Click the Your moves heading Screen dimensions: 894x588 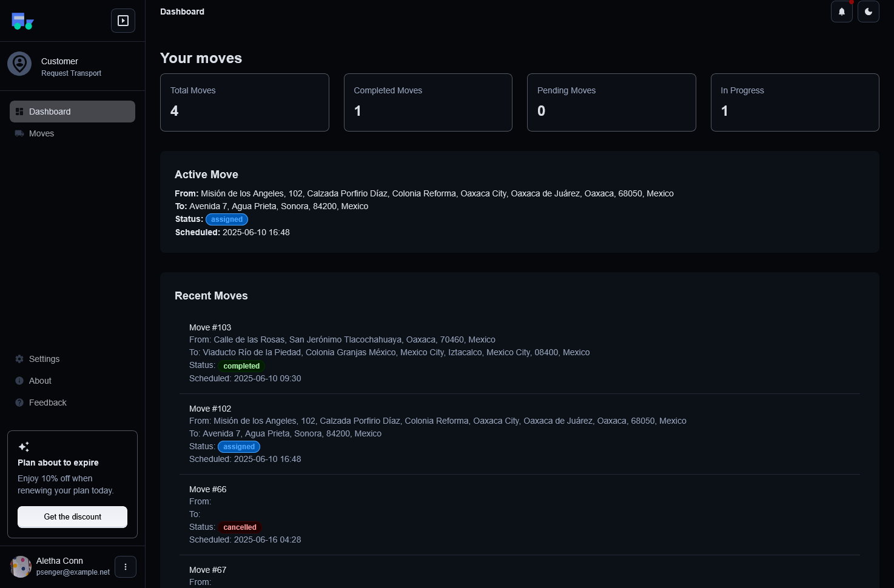(x=201, y=58)
